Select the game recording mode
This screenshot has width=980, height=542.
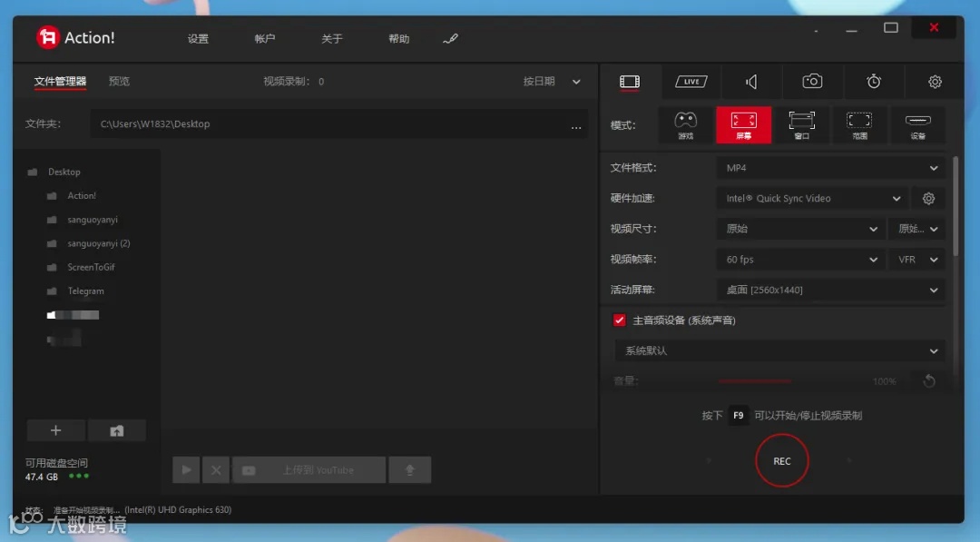(686, 125)
